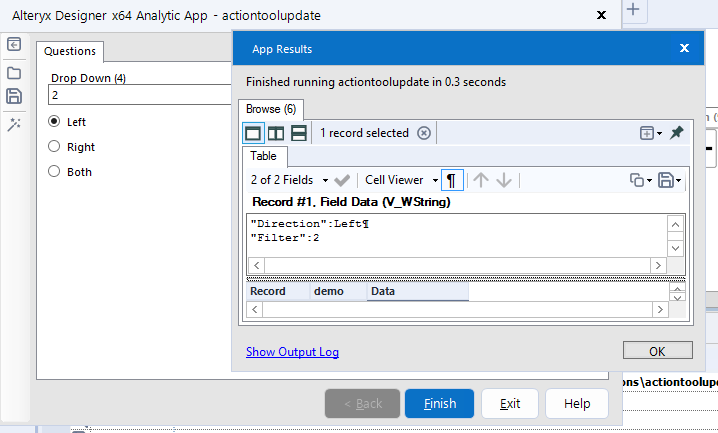Click the Drop Down (4) input field
Viewport: 718px width, 433px height.
(x=140, y=95)
